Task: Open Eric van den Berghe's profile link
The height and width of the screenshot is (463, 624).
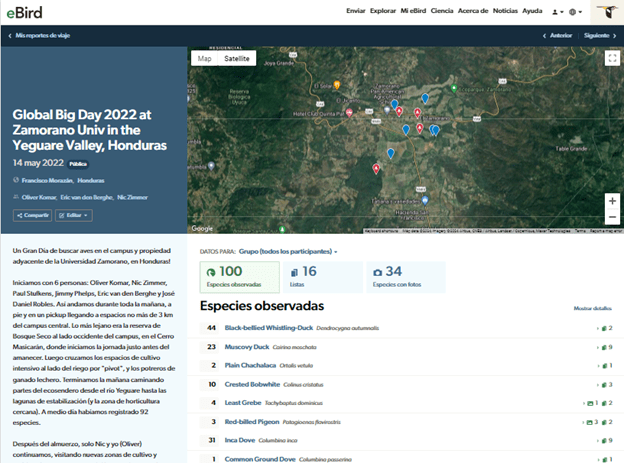Action: [87, 197]
